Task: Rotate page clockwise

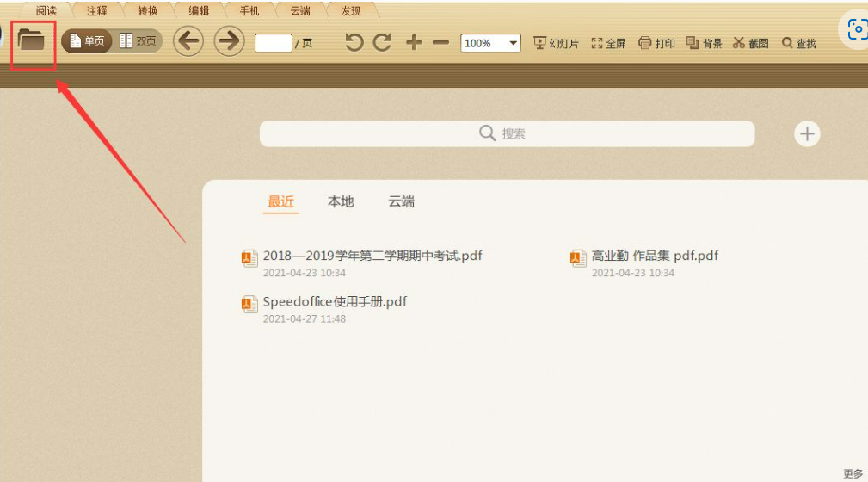Action: [382, 43]
